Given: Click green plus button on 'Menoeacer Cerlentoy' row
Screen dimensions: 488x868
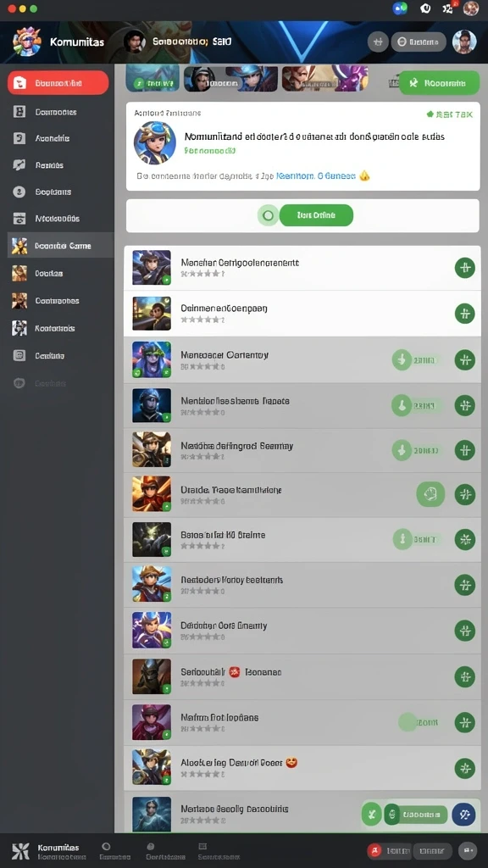Looking at the screenshot, I should [x=465, y=359].
